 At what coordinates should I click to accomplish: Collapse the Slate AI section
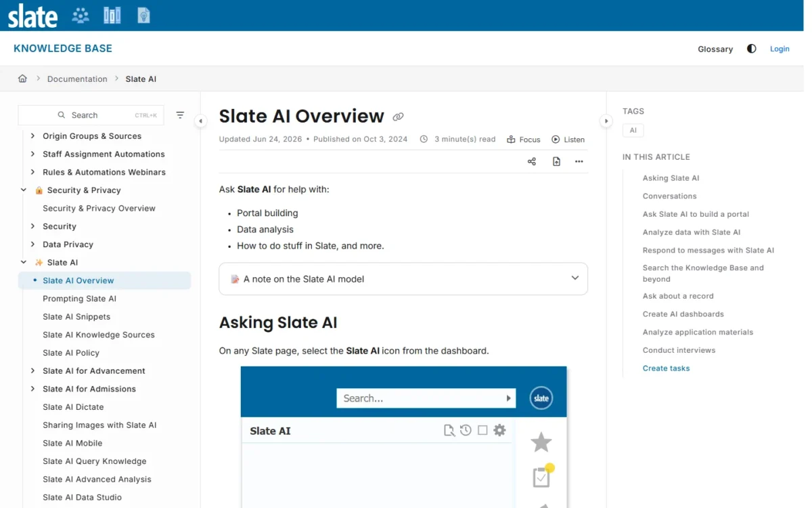(x=24, y=263)
